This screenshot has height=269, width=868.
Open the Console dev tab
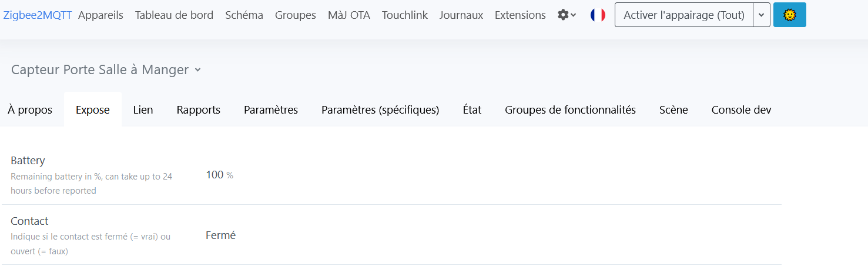pyautogui.click(x=741, y=109)
